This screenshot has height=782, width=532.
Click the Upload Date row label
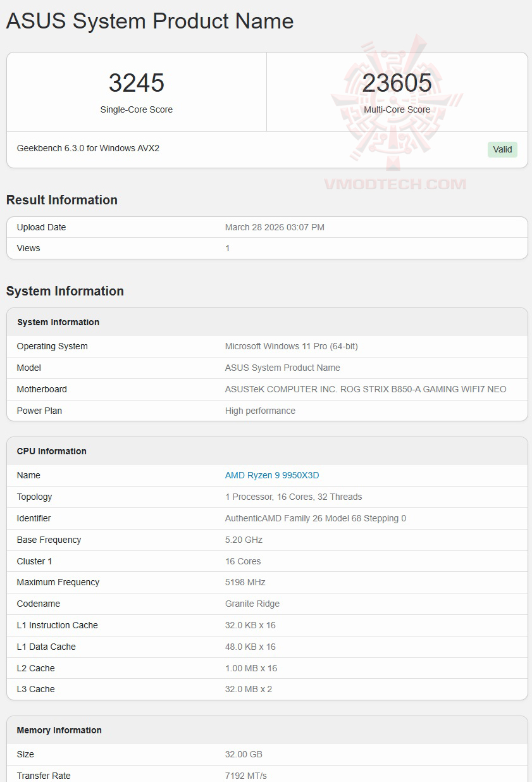pos(41,227)
